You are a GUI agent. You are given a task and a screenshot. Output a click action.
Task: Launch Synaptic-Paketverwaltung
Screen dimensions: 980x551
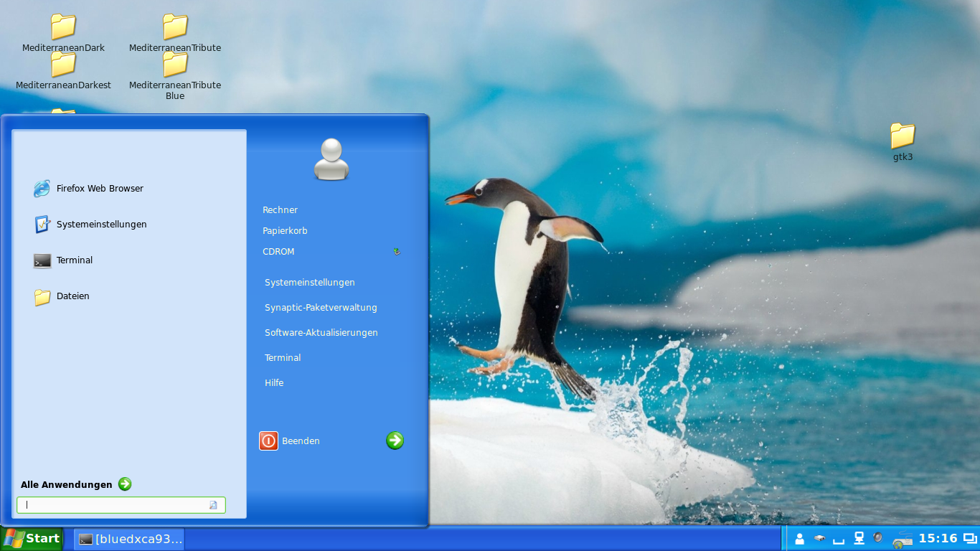321,308
